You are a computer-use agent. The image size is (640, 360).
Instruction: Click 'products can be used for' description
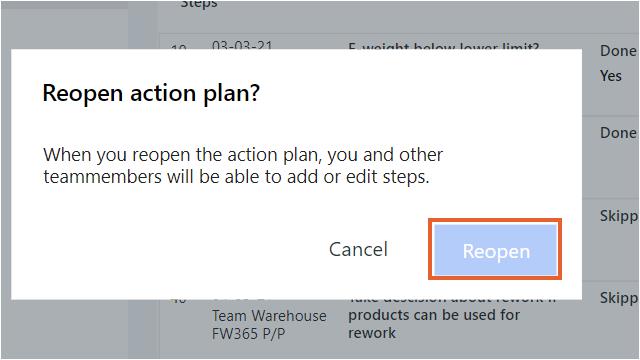tap(434, 315)
